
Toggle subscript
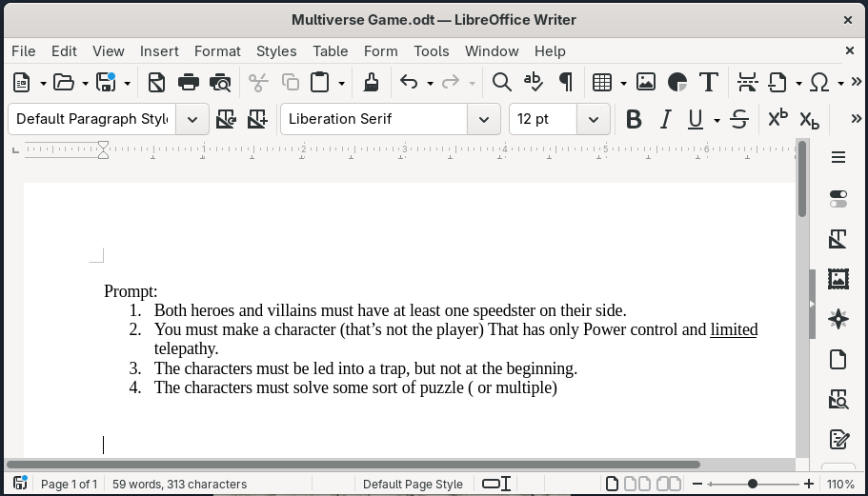tap(809, 119)
